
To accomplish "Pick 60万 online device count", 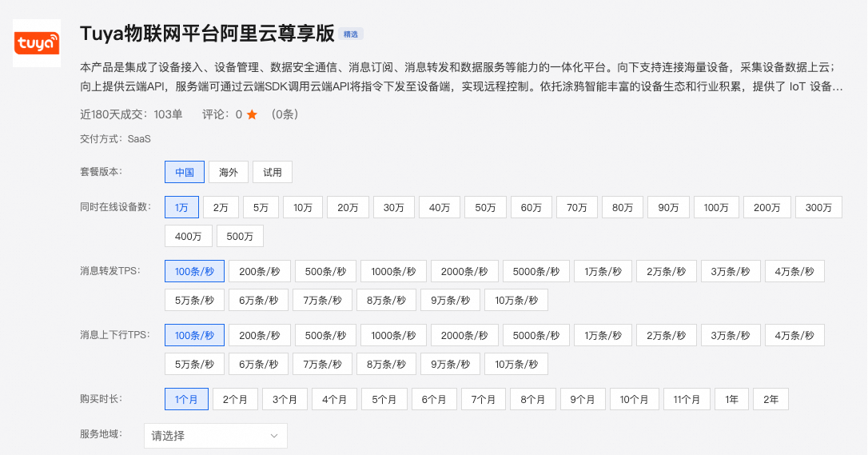I will coord(532,208).
